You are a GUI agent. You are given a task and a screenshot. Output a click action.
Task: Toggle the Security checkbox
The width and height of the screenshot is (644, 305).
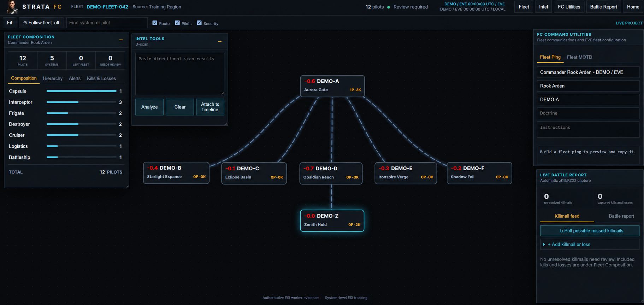pos(199,23)
